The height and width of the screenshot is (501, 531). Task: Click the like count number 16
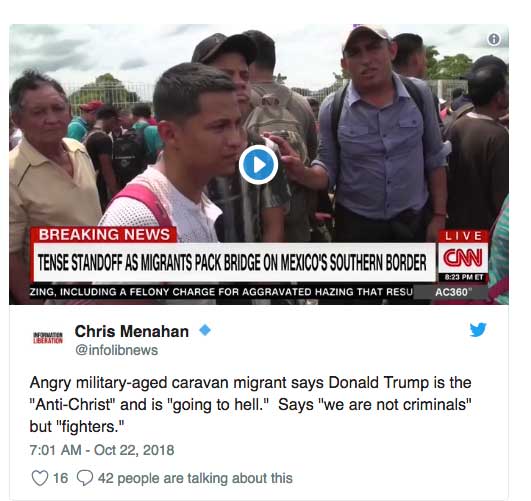tap(60, 478)
